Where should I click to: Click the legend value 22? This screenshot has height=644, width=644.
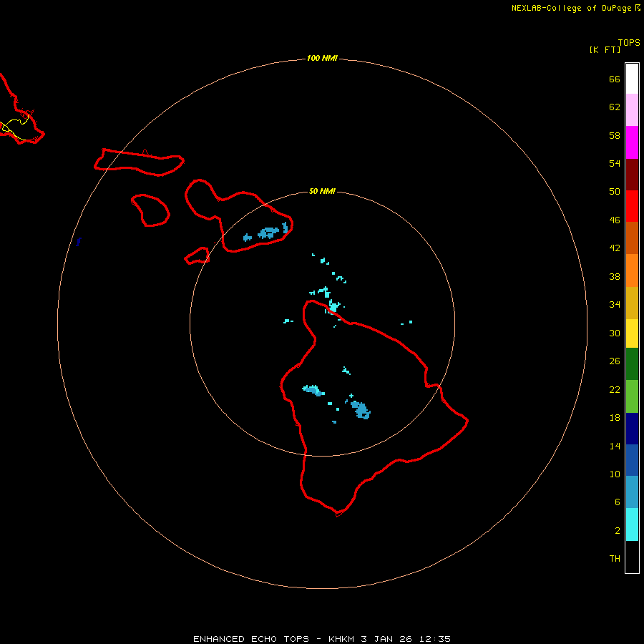615,389
